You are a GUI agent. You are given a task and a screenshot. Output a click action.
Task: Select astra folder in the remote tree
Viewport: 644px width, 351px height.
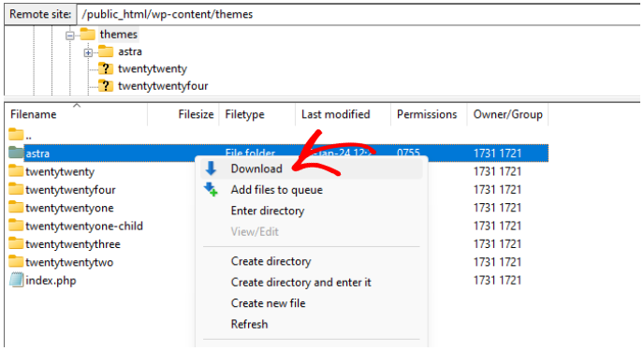coord(130,51)
